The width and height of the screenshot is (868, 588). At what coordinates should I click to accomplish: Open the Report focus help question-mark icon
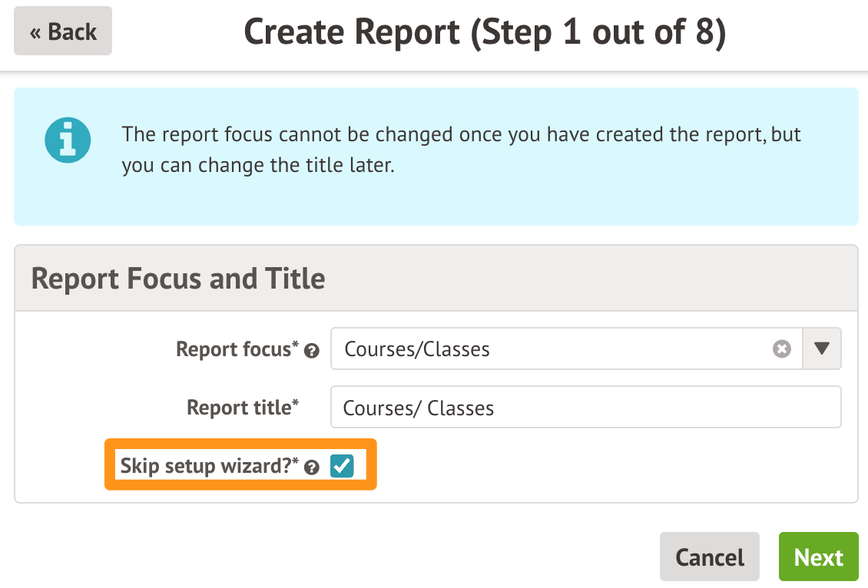(x=312, y=351)
